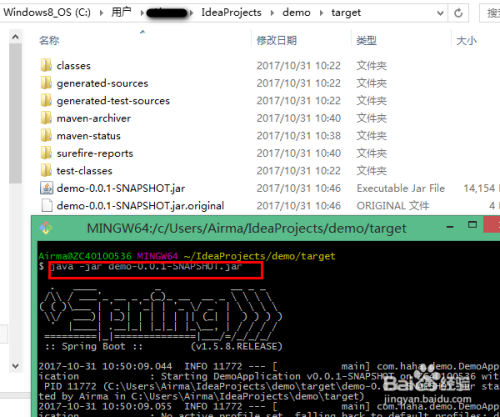This screenshot has height=417, width=500.
Task: Open the address bar history dropdown
Action: (440, 13)
